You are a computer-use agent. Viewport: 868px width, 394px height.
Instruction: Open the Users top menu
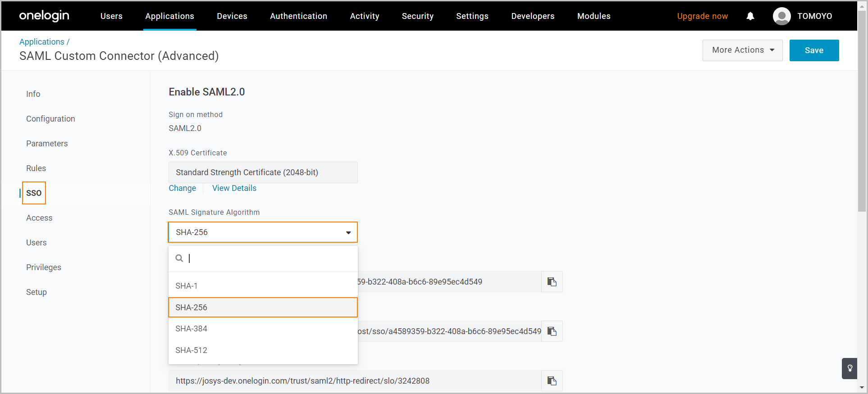111,16
